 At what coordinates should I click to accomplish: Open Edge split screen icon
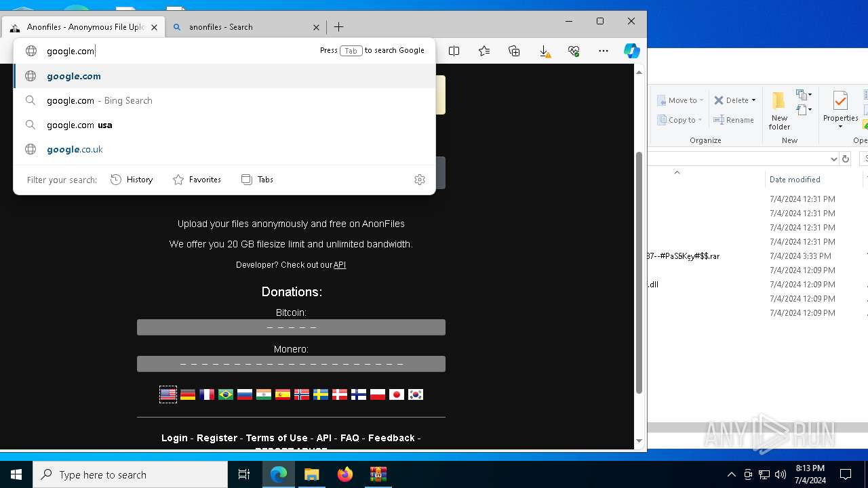(454, 51)
